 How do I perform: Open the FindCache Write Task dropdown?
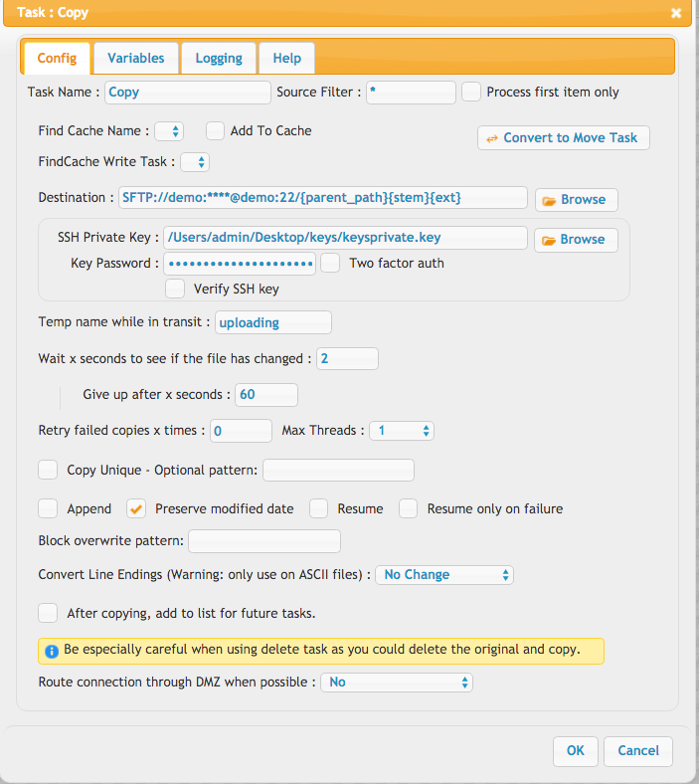(195, 162)
